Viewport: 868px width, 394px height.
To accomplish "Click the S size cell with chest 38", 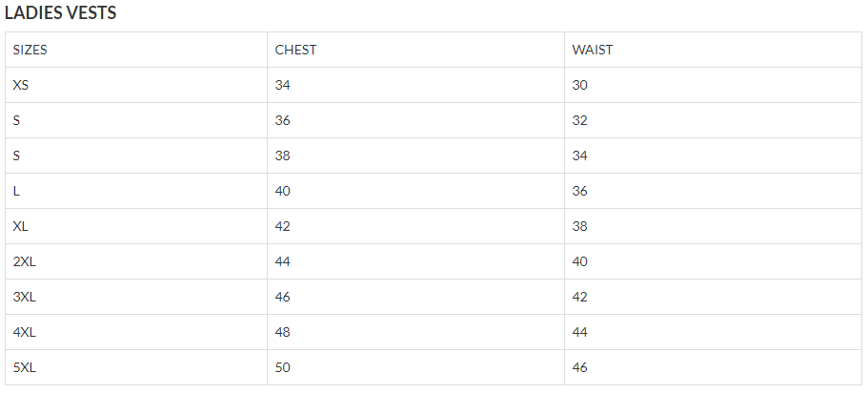I will 17,156.
